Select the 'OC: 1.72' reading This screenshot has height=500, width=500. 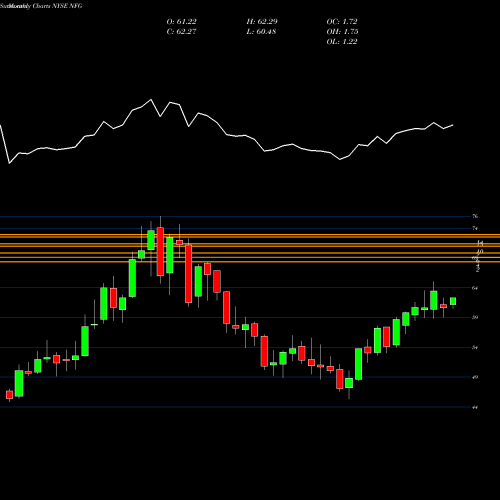pyautogui.click(x=342, y=22)
